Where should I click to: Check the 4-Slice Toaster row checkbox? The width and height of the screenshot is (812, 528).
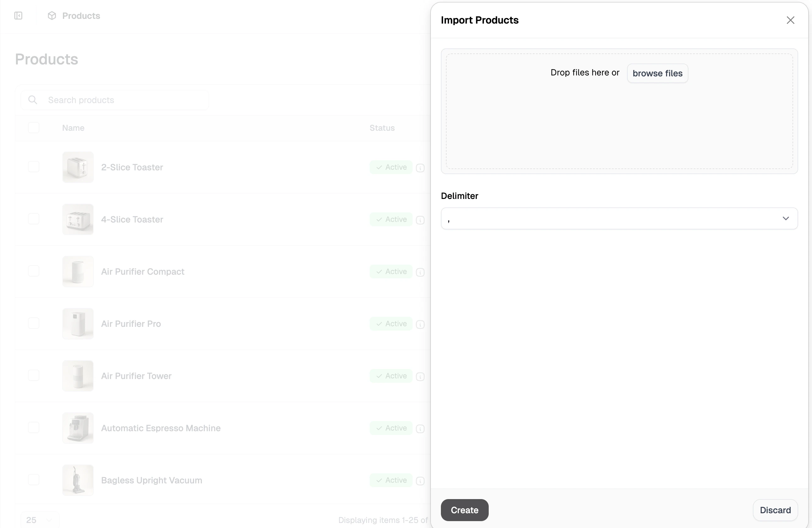(33, 219)
